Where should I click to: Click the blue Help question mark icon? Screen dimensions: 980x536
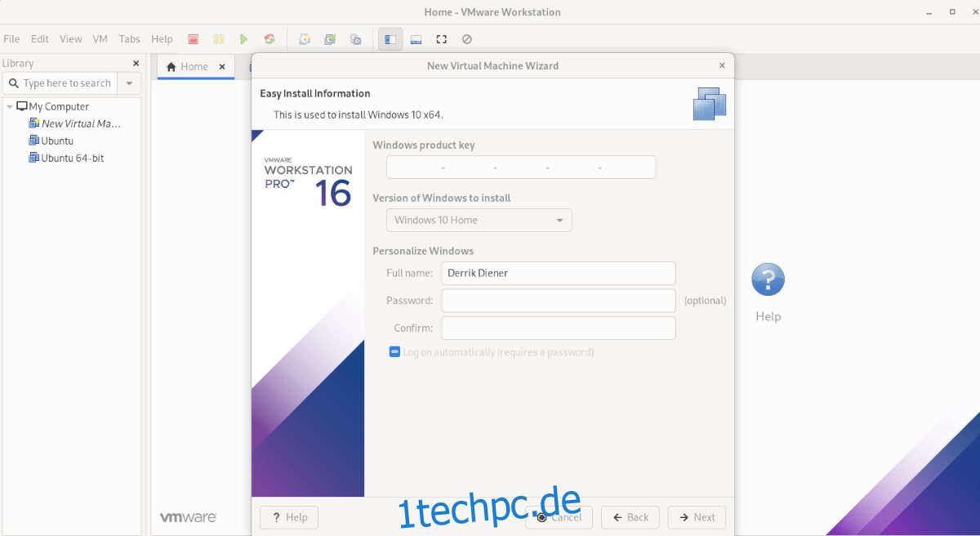pos(768,279)
